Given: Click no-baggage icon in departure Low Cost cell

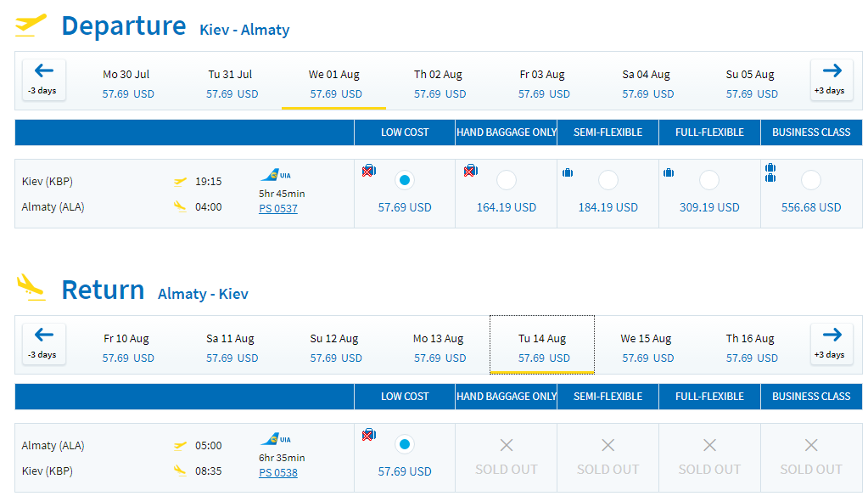Looking at the screenshot, I should click(369, 171).
